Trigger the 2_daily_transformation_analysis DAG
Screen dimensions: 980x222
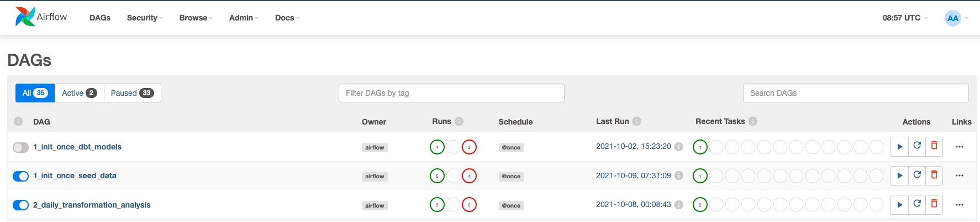(x=899, y=205)
